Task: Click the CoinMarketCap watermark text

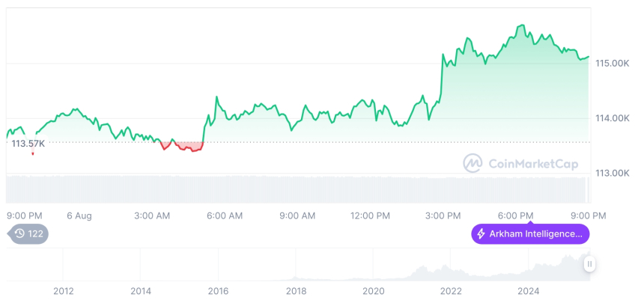Action: (x=533, y=163)
